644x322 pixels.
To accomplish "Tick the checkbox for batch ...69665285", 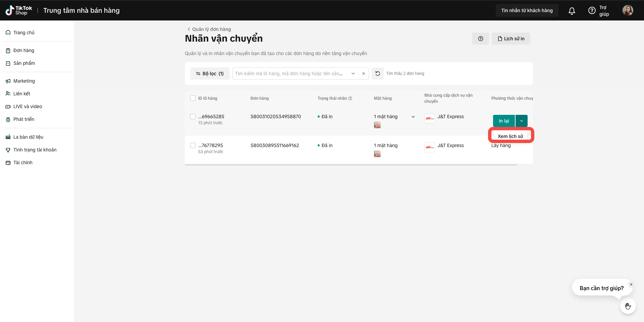I will [x=193, y=117].
